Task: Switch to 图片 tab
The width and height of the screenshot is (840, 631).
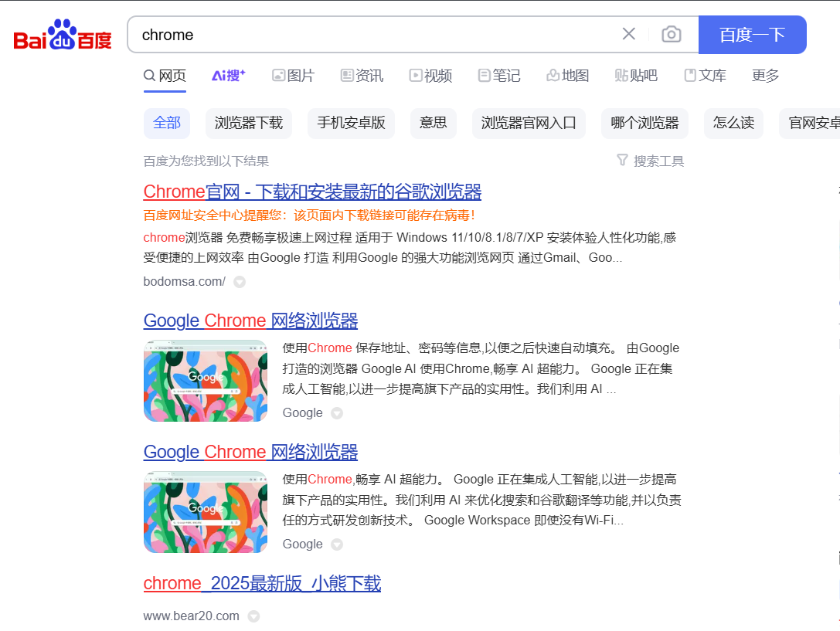Action: [293, 76]
